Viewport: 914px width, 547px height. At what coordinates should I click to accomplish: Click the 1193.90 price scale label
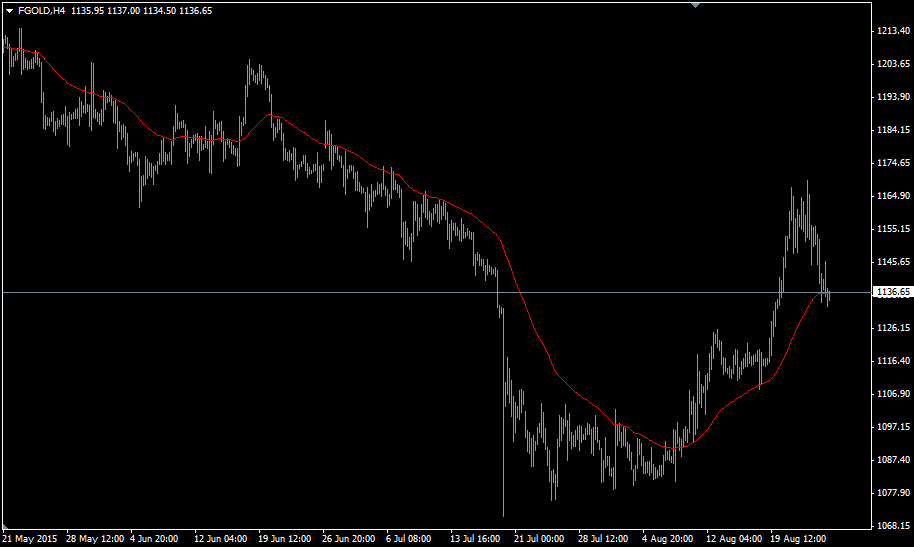coord(894,97)
